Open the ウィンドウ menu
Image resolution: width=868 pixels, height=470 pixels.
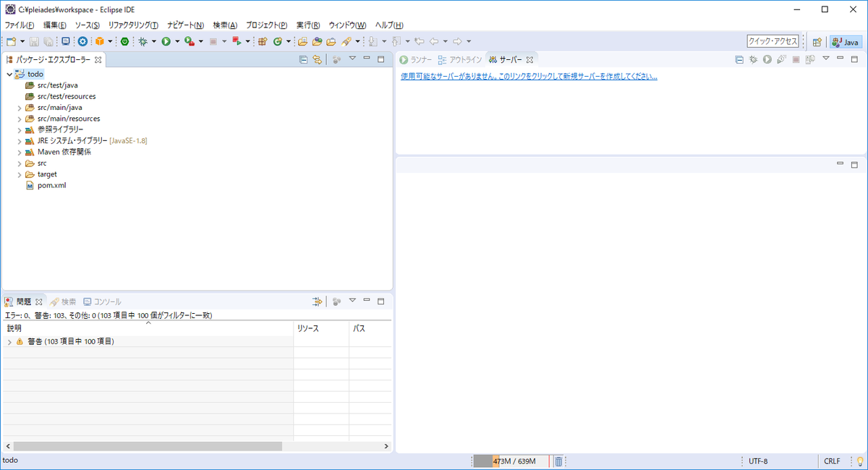(346, 25)
